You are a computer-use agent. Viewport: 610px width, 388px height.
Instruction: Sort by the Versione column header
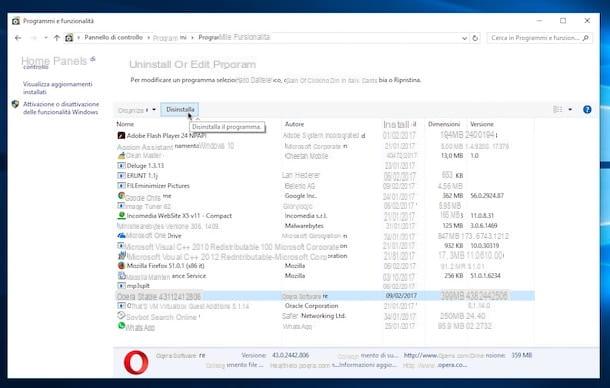(x=482, y=124)
